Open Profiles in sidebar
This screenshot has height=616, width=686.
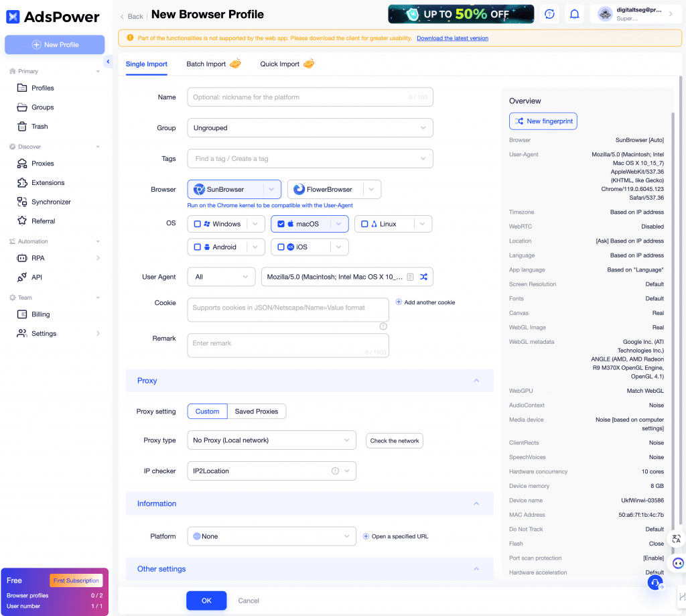pos(42,88)
